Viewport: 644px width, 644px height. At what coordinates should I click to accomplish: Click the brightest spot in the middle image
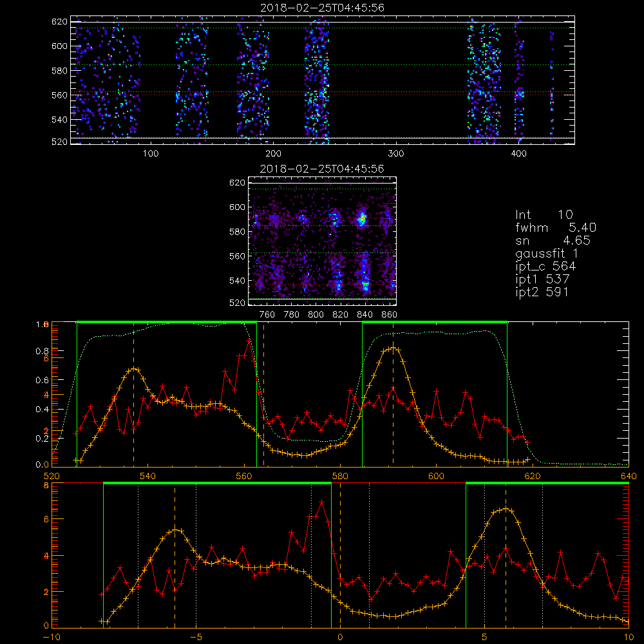(x=362, y=220)
